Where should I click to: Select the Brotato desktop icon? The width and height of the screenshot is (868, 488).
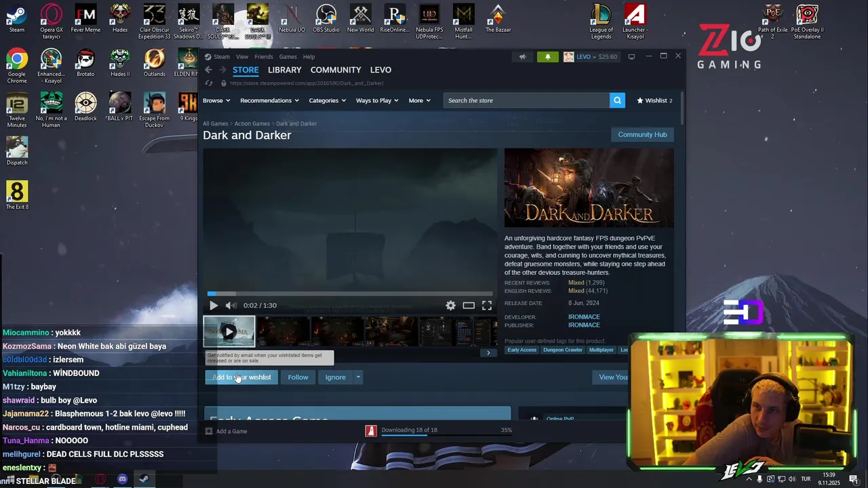click(x=85, y=63)
